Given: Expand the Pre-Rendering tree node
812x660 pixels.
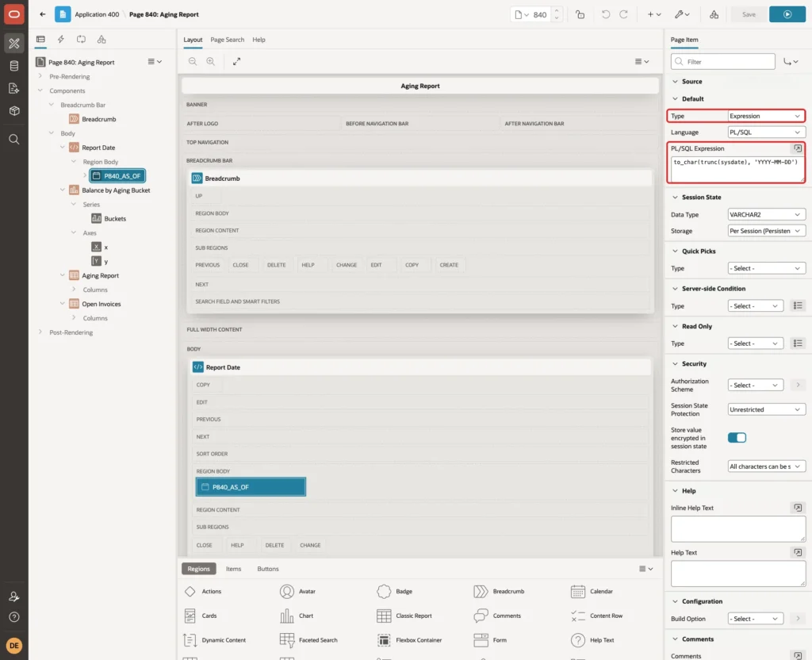Looking at the screenshot, I should tap(40, 76).
